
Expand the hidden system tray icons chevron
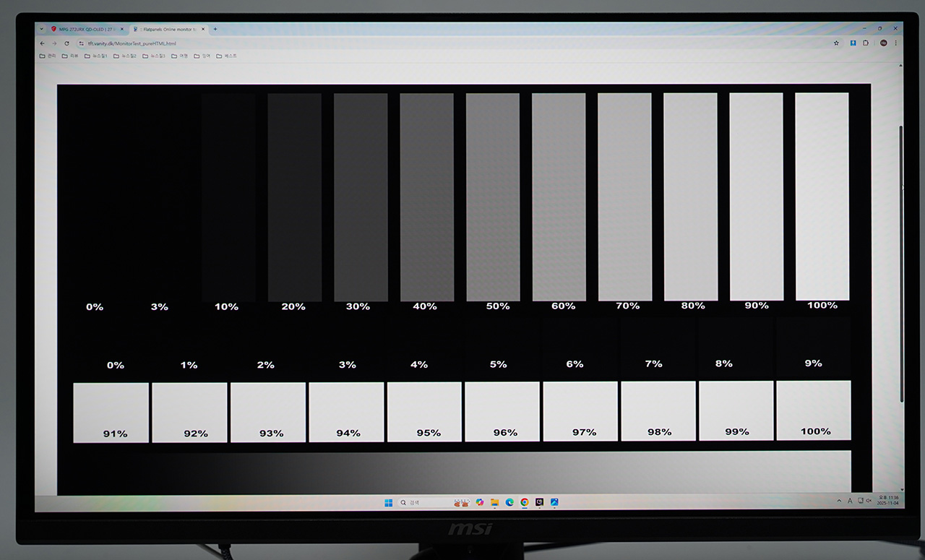[x=839, y=501]
